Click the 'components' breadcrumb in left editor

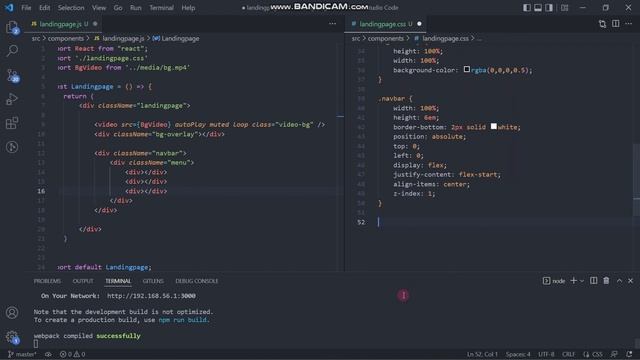[x=66, y=38]
